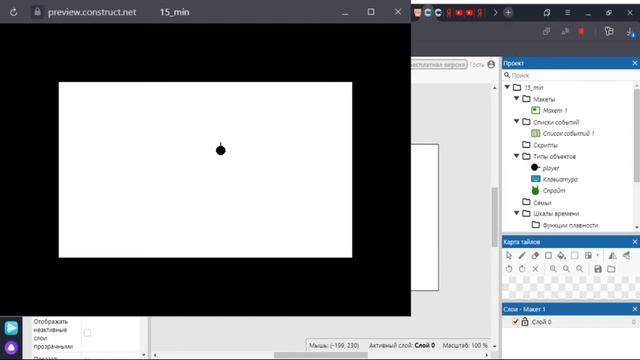Select the blank tile button in tilemap toolbar
Screen dimensions: 640x360
click(x=575, y=256)
